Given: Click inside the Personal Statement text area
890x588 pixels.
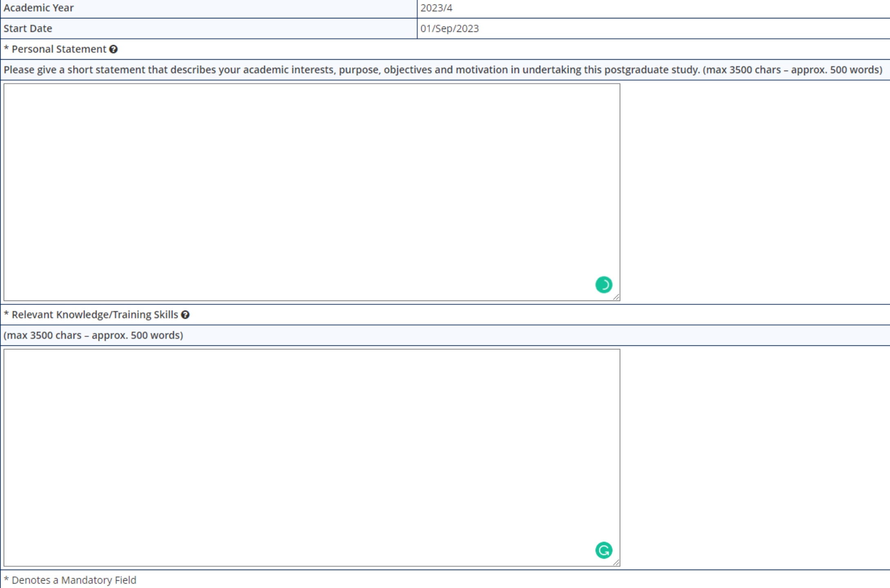Looking at the screenshot, I should 311,190.
